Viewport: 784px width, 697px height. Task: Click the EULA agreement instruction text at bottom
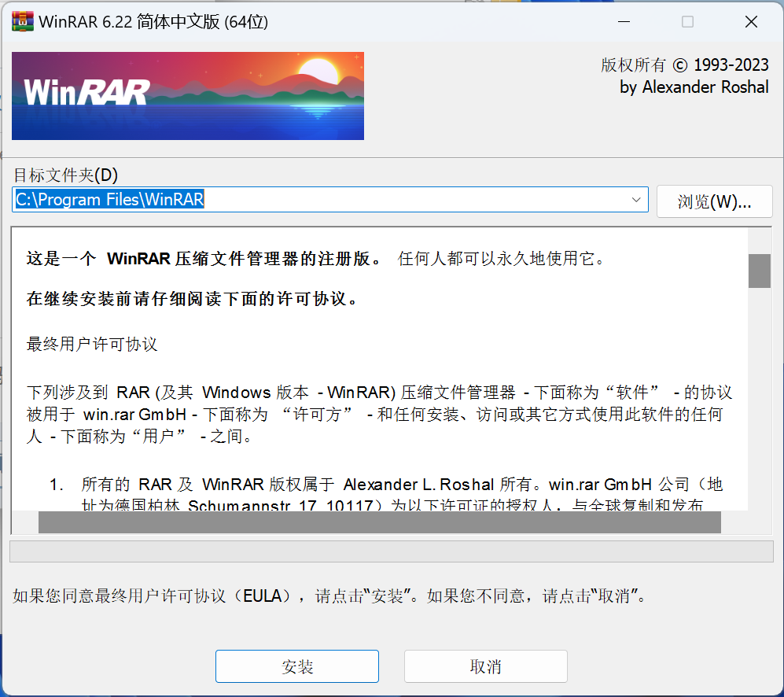tap(330, 596)
